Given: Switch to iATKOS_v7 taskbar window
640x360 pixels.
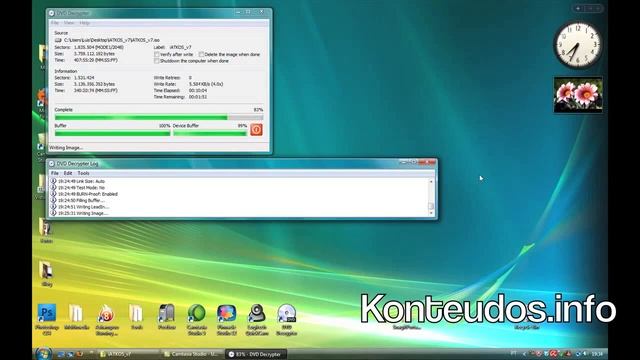Looking at the screenshot, I should pyautogui.click(x=127, y=354).
